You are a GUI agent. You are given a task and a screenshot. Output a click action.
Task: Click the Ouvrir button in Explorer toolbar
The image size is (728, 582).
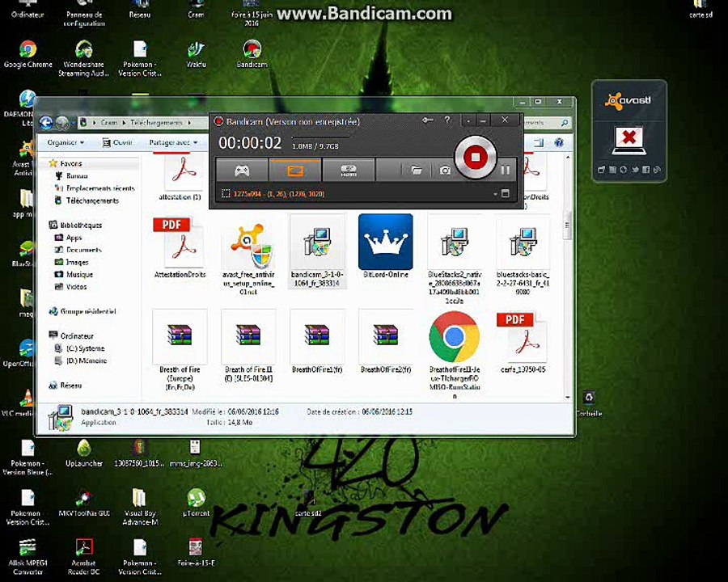point(117,142)
